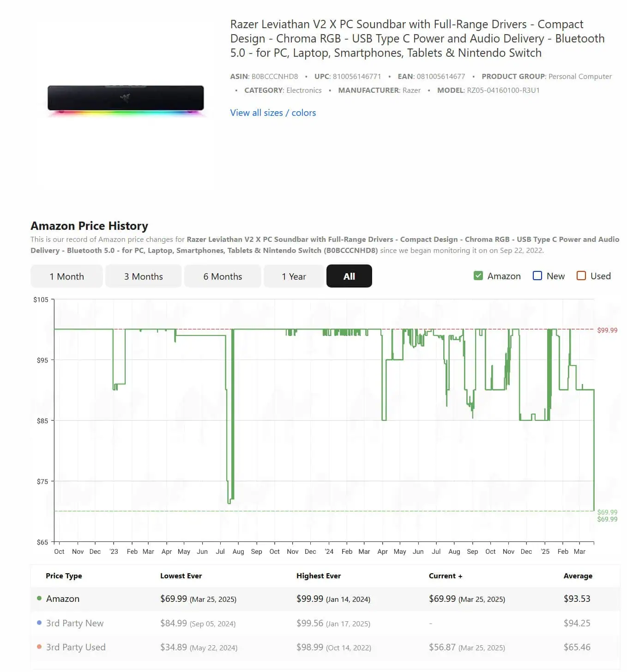
Task: Click the Amazon Price History heading
Action: tap(89, 226)
